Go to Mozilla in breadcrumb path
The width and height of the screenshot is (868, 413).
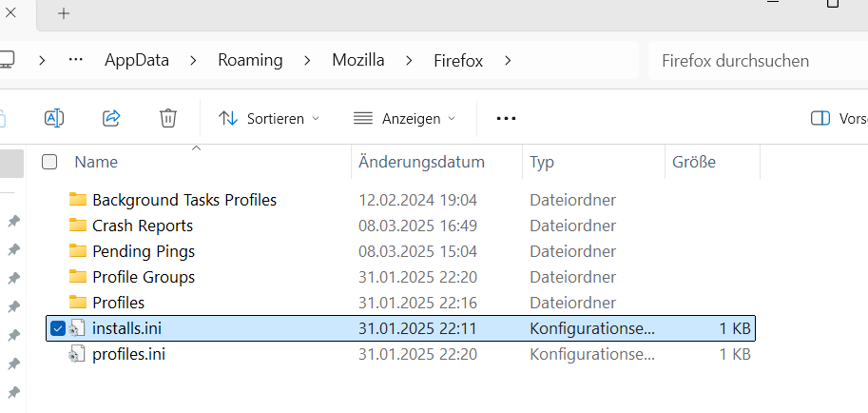pyautogui.click(x=358, y=60)
